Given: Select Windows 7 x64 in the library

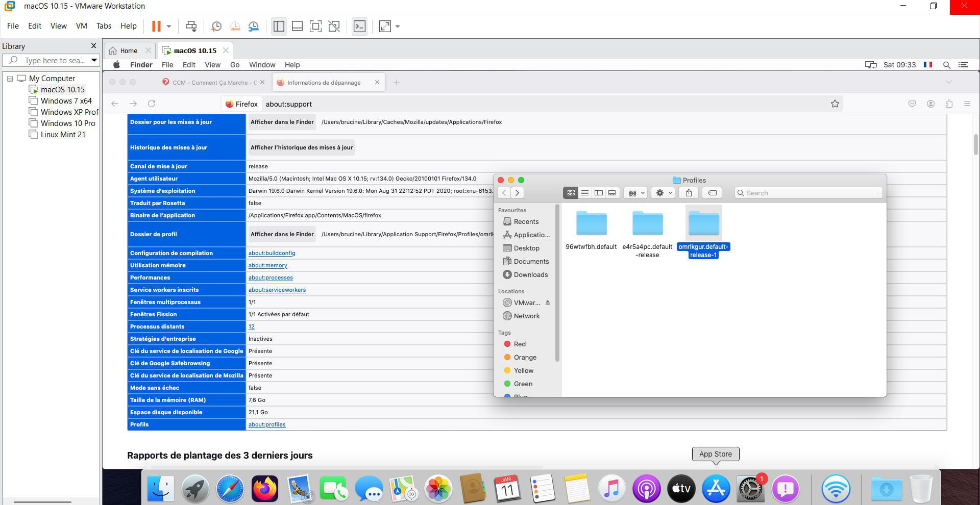Looking at the screenshot, I should click(x=66, y=101).
